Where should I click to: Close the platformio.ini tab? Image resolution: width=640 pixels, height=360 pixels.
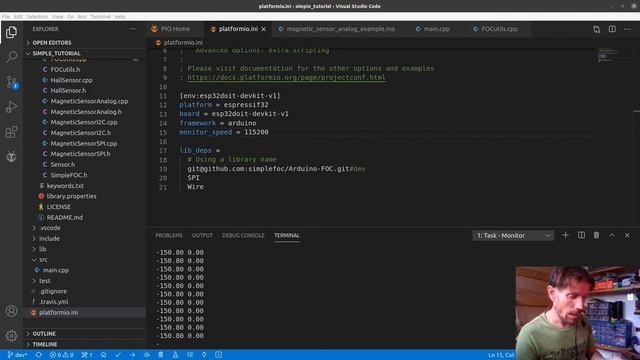coord(264,29)
